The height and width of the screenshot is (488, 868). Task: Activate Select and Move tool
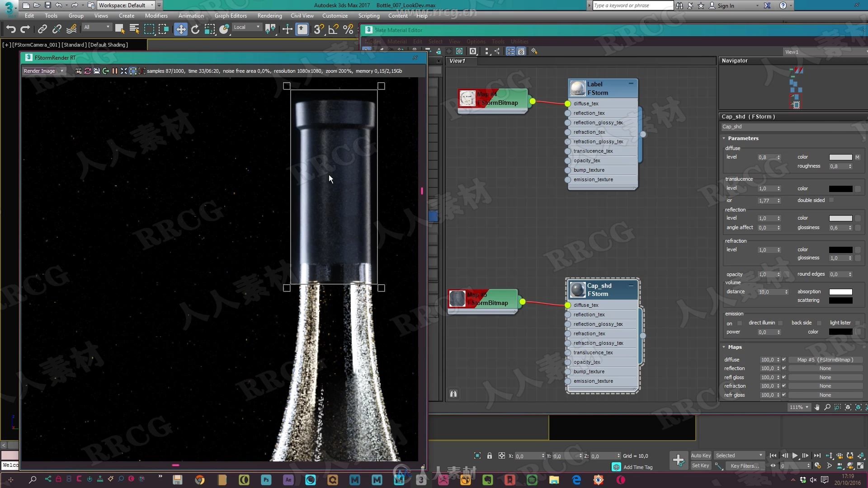point(181,30)
